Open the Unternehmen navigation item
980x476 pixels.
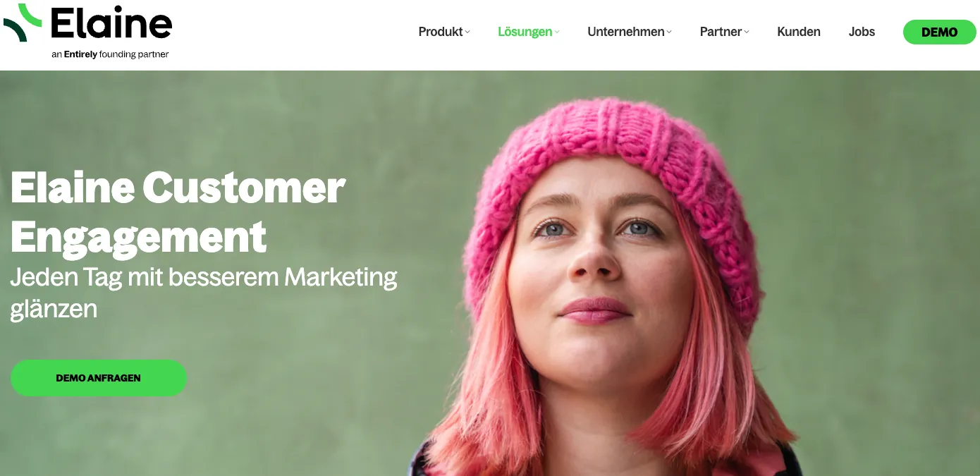626,32
